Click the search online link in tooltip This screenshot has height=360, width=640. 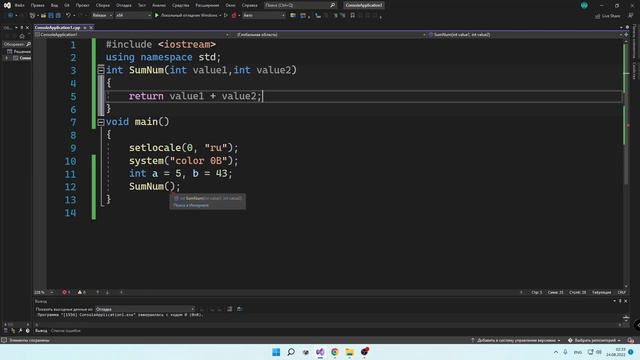pos(191,205)
